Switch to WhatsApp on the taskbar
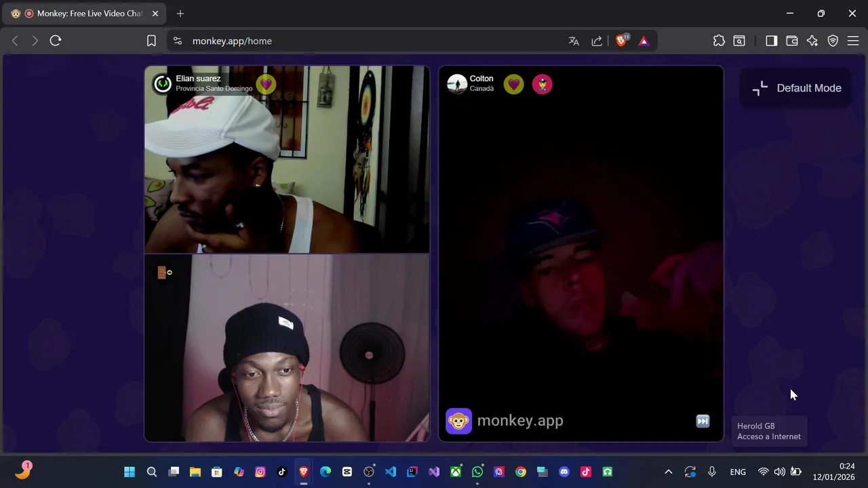The height and width of the screenshot is (488, 868). pyautogui.click(x=477, y=472)
